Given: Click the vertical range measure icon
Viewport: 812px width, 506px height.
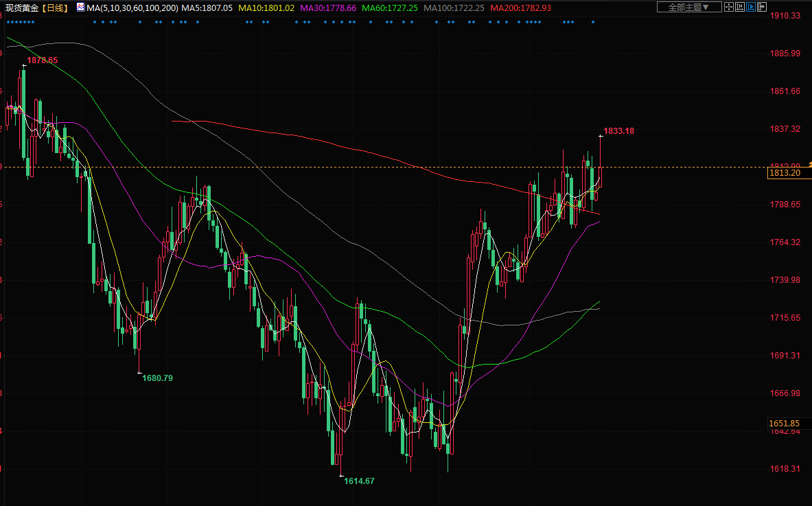Looking at the screenshot, I should click(741, 8).
